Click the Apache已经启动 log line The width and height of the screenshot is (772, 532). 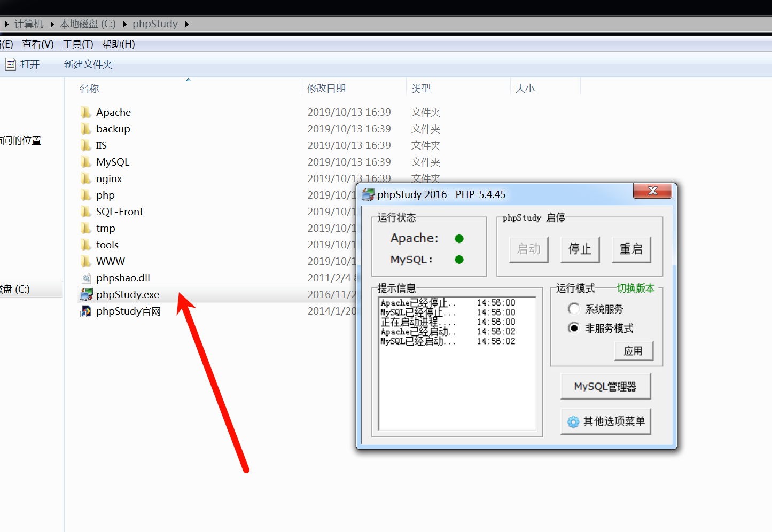click(x=448, y=332)
